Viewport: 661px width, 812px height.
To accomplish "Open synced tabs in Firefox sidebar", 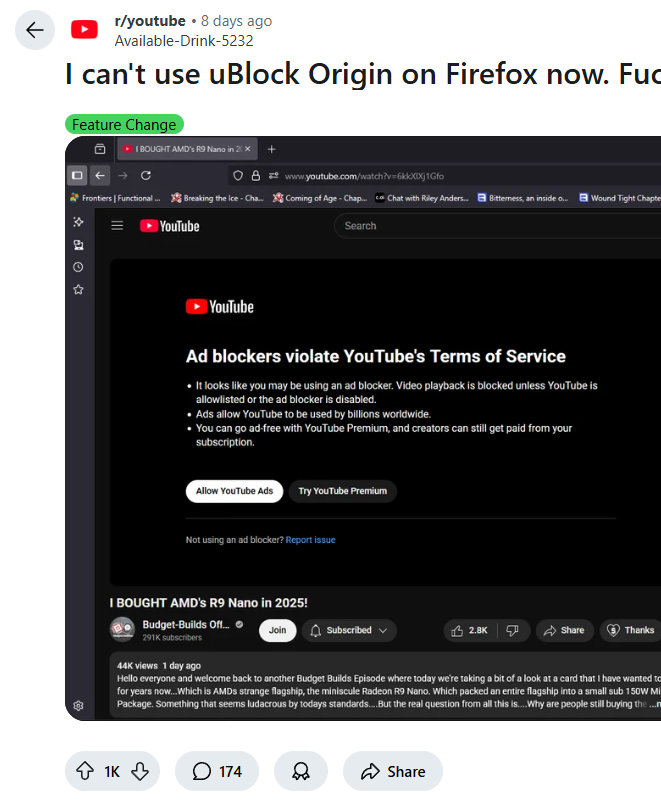I will tap(78, 245).
